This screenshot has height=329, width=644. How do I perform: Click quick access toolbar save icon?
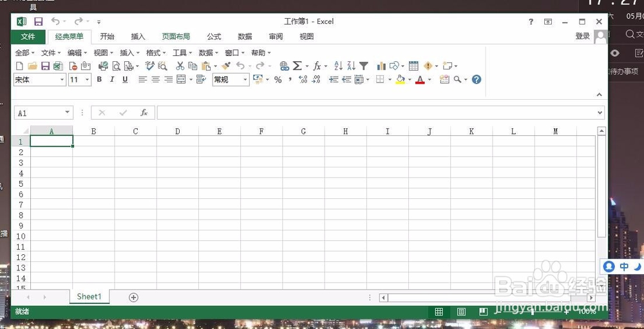coord(38,21)
